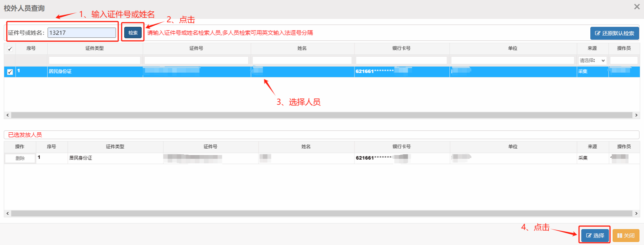Click the 单位 column filter input
The height and width of the screenshot is (245, 644).
pos(512,60)
